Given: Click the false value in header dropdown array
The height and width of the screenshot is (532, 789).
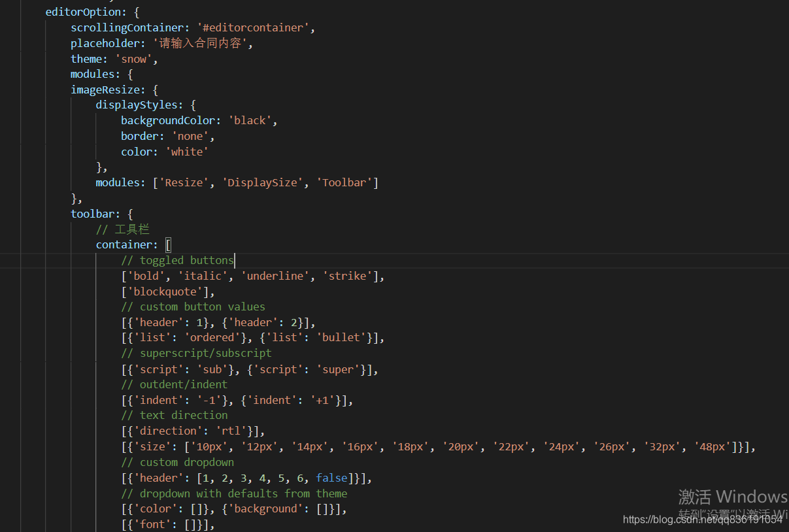Looking at the screenshot, I should (331, 478).
